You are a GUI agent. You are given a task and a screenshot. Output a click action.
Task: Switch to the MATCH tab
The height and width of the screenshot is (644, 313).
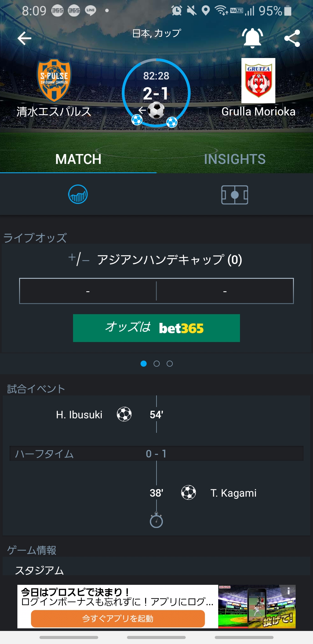78,159
